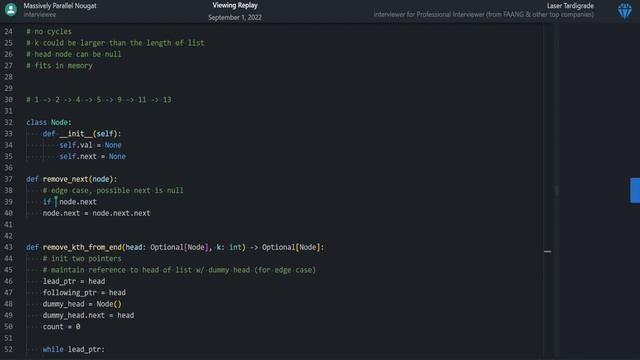Click the 'maintain reference to head' comment

click(179, 270)
